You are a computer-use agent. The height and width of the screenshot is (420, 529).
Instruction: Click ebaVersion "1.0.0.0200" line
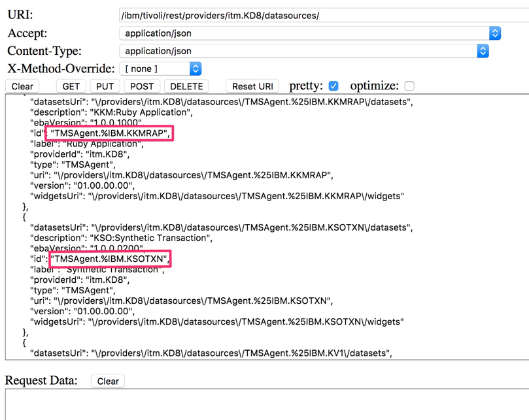tap(87, 248)
